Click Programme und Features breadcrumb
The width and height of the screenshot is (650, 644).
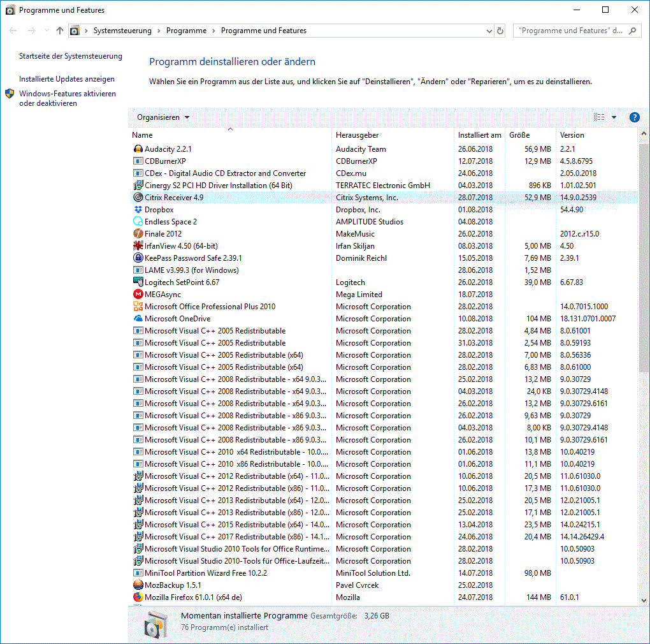[x=264, y=31]
